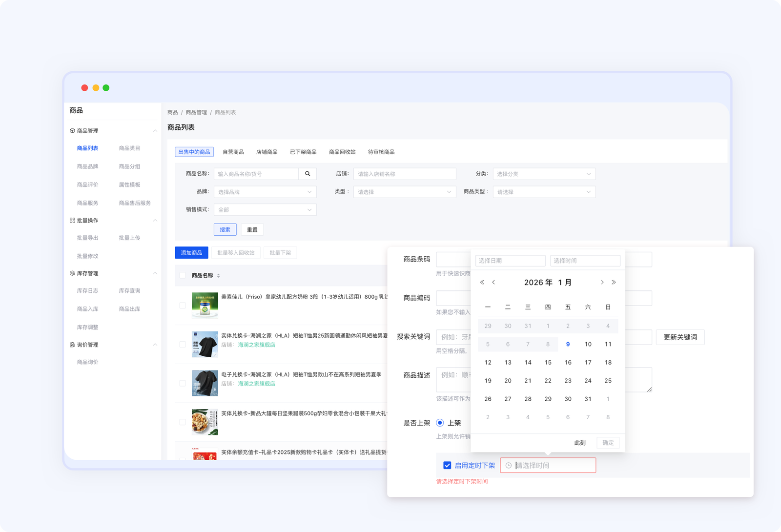Click the search magnifier icon beside product name

308,174
